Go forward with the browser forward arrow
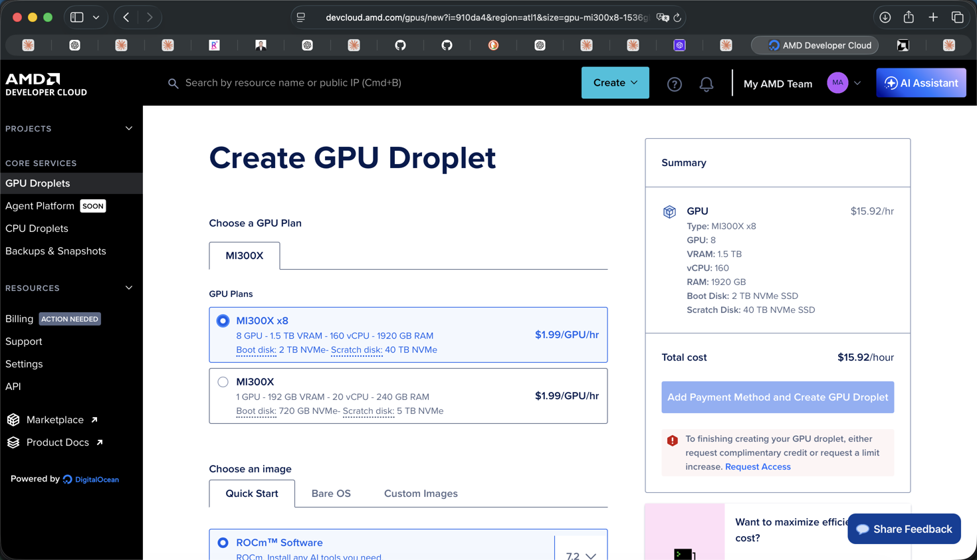This screenshot has height=560, width=977. coord(150,17)
